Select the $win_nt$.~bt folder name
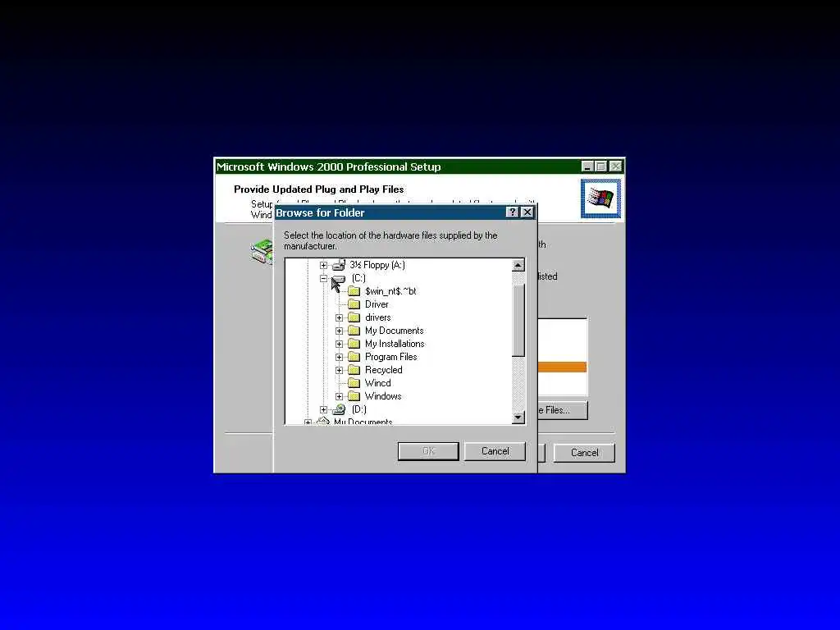The height and width of the screenshot is (630, 840). [x=390, y=291]
